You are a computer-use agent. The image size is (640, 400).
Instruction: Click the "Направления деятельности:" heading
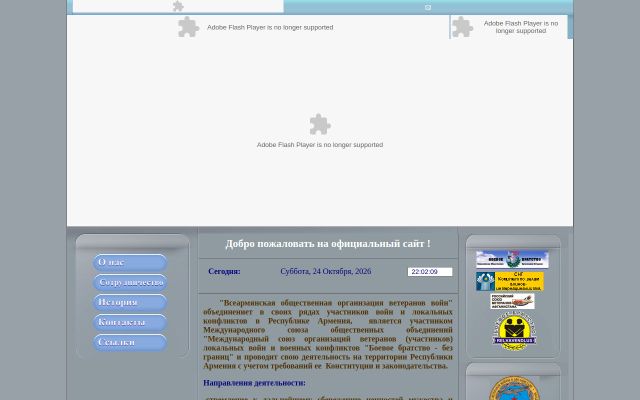254,383
